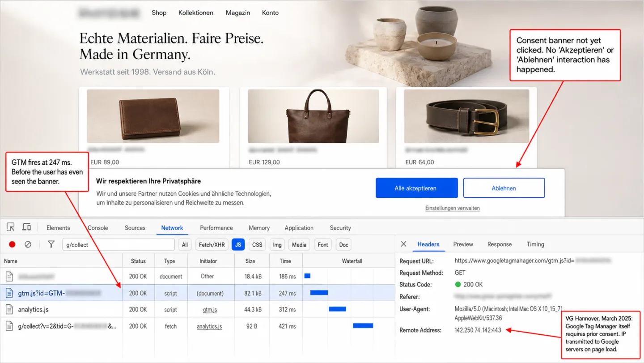Stop recording with the red record button
Screen dimensions: 644x363
tap(12, 244)
